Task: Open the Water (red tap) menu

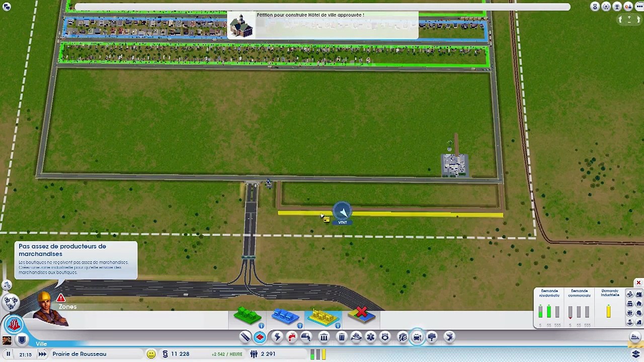Action: 292,337
